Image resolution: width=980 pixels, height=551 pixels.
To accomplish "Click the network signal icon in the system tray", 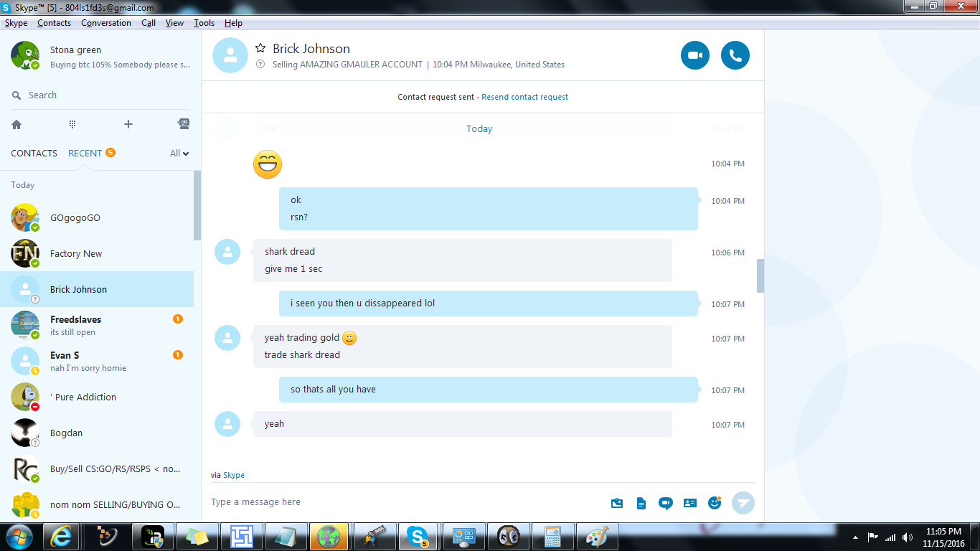I will tap(890, 537).
